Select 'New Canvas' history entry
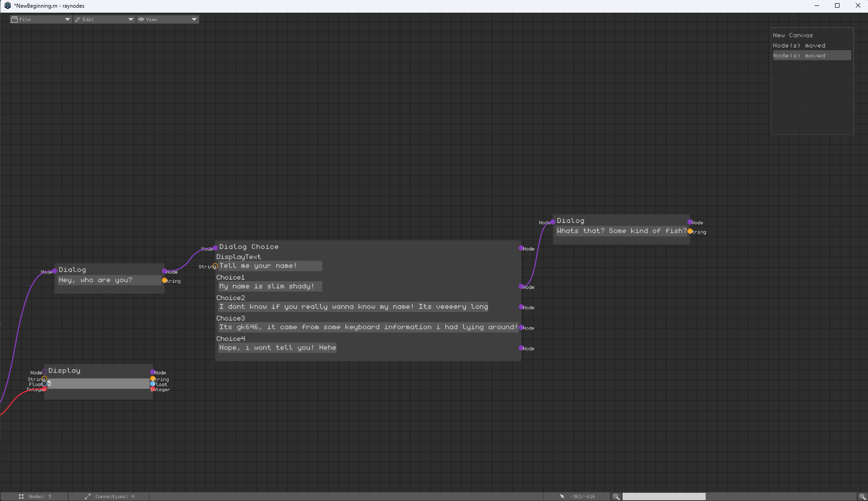Image resolution: width=868 pixels, height=501 pixels. [793, 35]
